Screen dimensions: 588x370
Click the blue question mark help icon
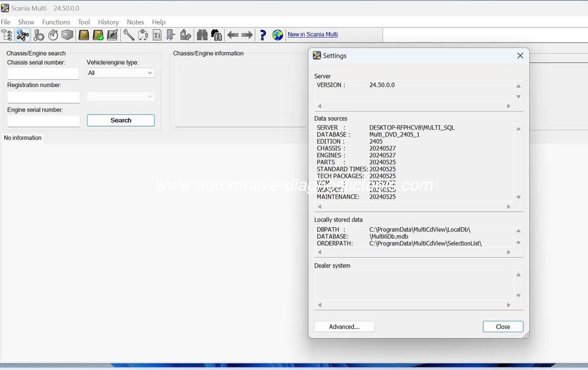click(x=263, y=35)
